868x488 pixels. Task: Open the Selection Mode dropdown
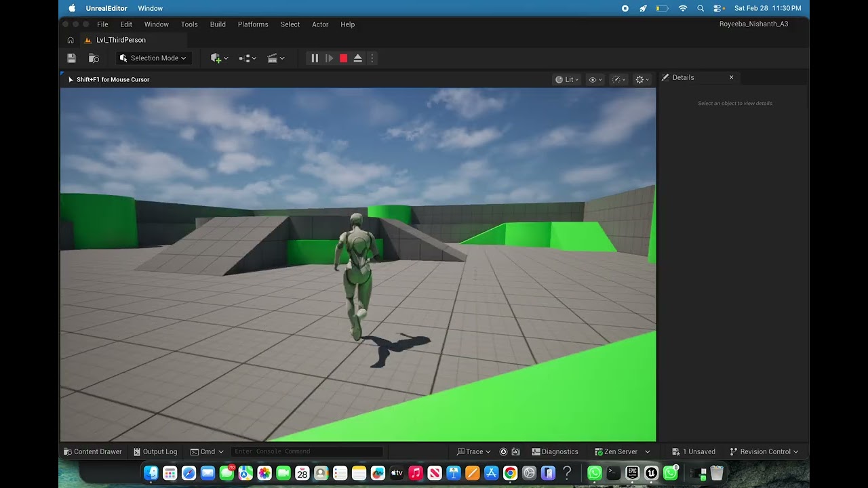click(x=153, y=58)
